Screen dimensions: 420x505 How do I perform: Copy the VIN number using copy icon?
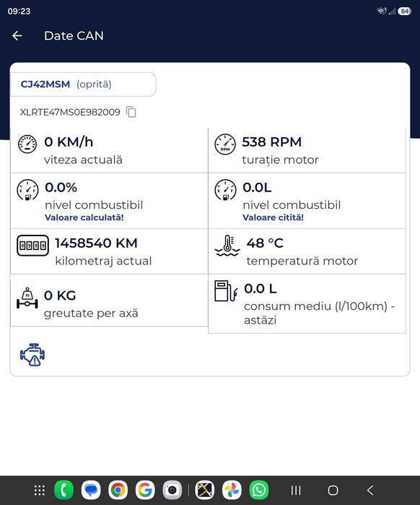(x=131, y=112)
